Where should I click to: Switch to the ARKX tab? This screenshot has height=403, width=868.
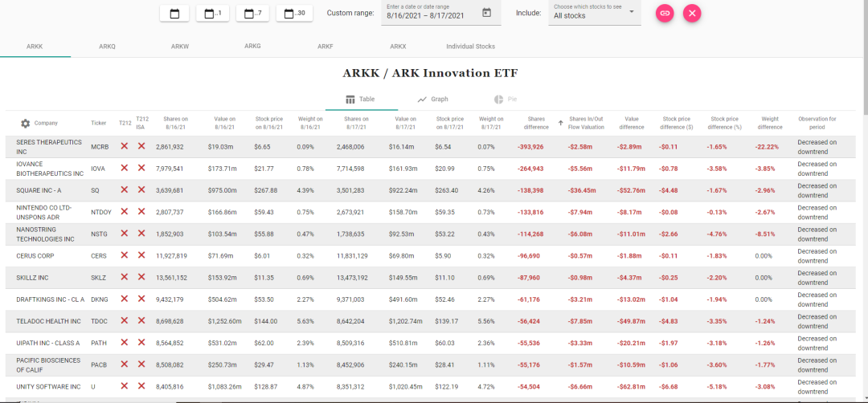[x=398, y=47]
